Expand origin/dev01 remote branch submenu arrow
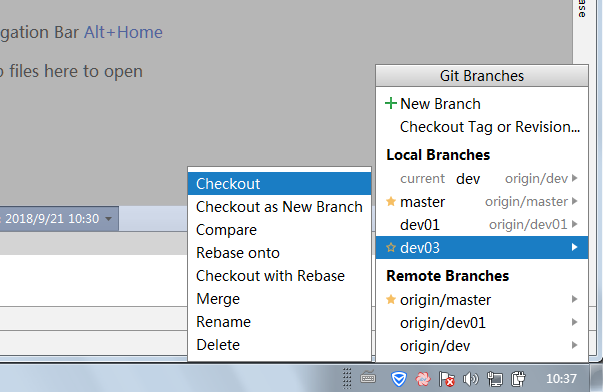 (575, 322)
